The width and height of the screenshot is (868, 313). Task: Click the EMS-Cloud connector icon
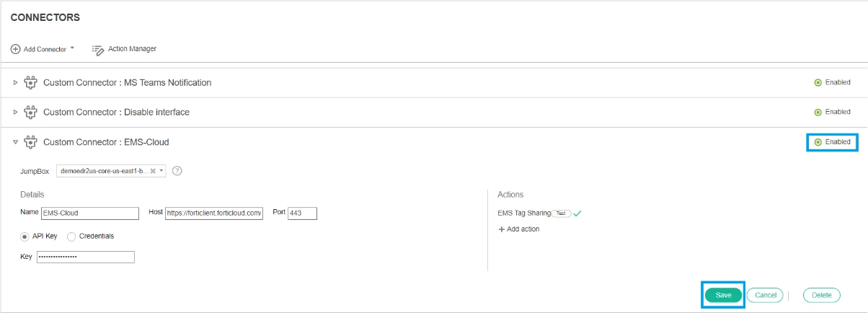click(x=30, y=142)
